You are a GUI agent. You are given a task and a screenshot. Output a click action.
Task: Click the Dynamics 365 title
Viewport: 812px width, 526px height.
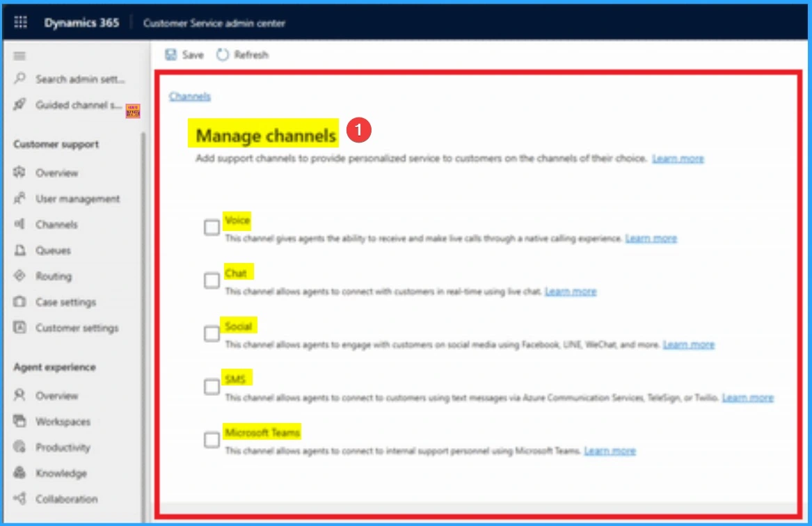pos(81,23)
